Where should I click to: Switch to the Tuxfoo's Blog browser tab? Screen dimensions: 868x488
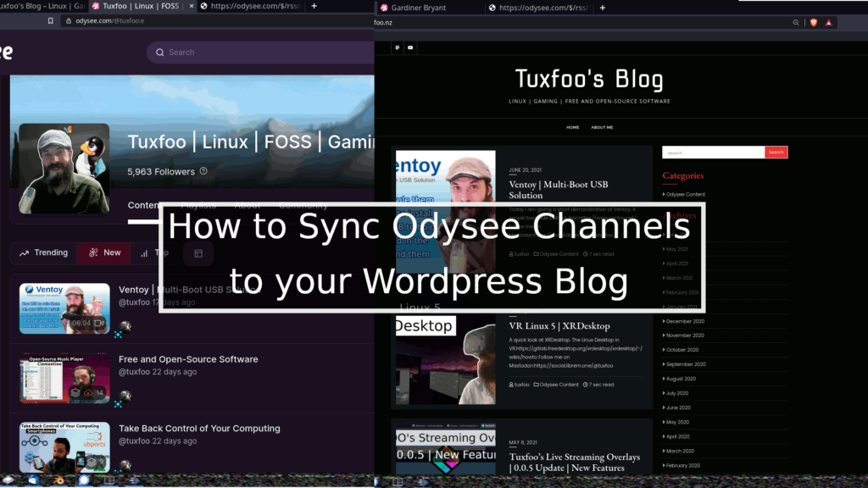click(x=42, y=6)
